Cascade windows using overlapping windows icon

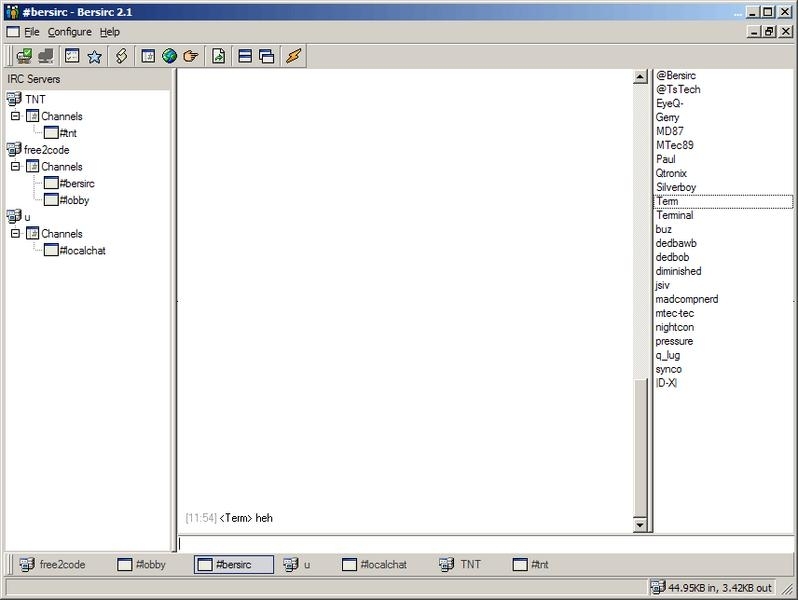tap(267, 56)
